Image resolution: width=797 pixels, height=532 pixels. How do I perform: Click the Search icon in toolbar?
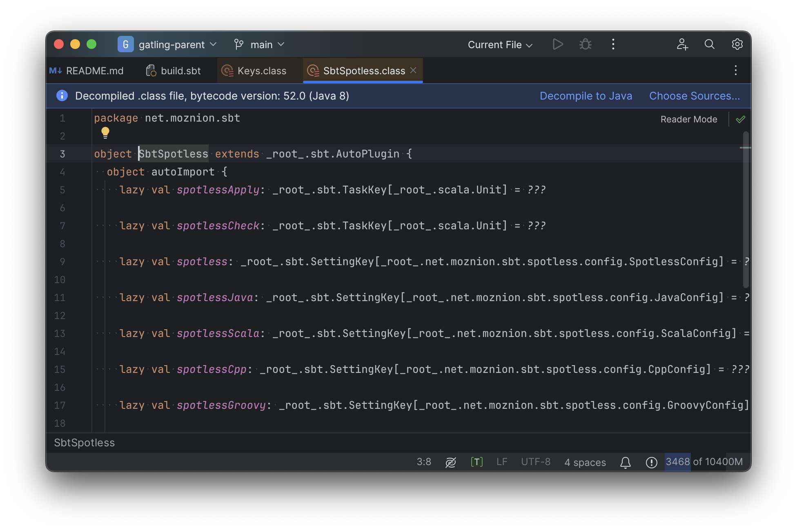tap(710, 43)
